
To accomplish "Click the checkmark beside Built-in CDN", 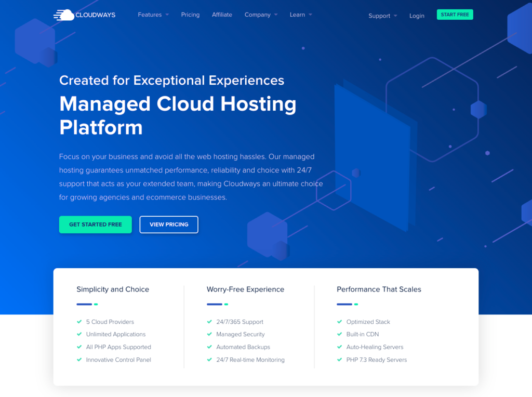I will [339, 334].
